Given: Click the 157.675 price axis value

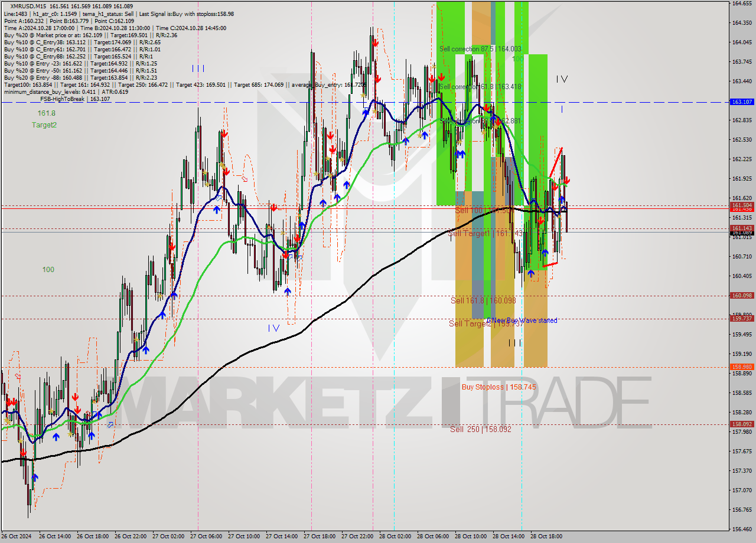Looking at the screenshot, I should (742, 451).
